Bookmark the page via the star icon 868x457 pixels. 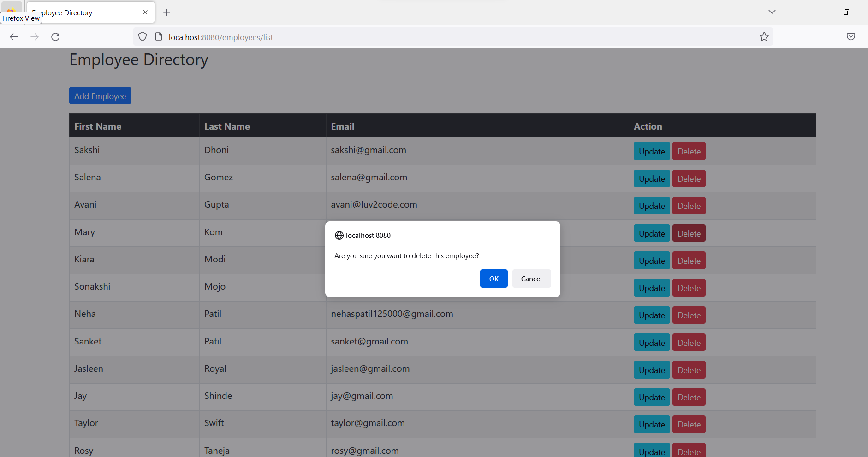click(x=764, y=36)
